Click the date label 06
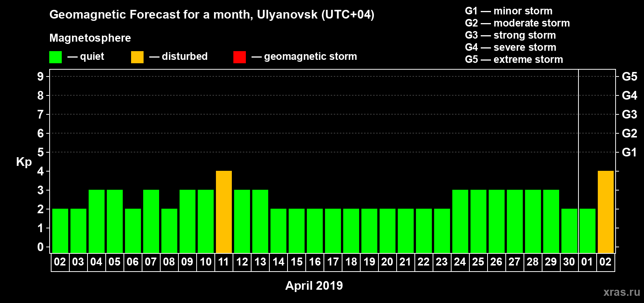The image size is (644, 303). [133, 262]
